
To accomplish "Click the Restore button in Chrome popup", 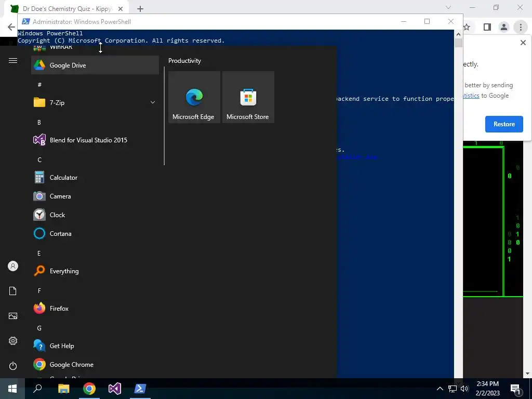I will point(504,124).
